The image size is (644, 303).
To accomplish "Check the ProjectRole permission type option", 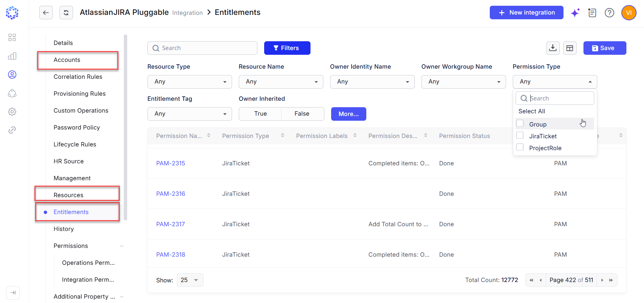I will pos(520,147).
